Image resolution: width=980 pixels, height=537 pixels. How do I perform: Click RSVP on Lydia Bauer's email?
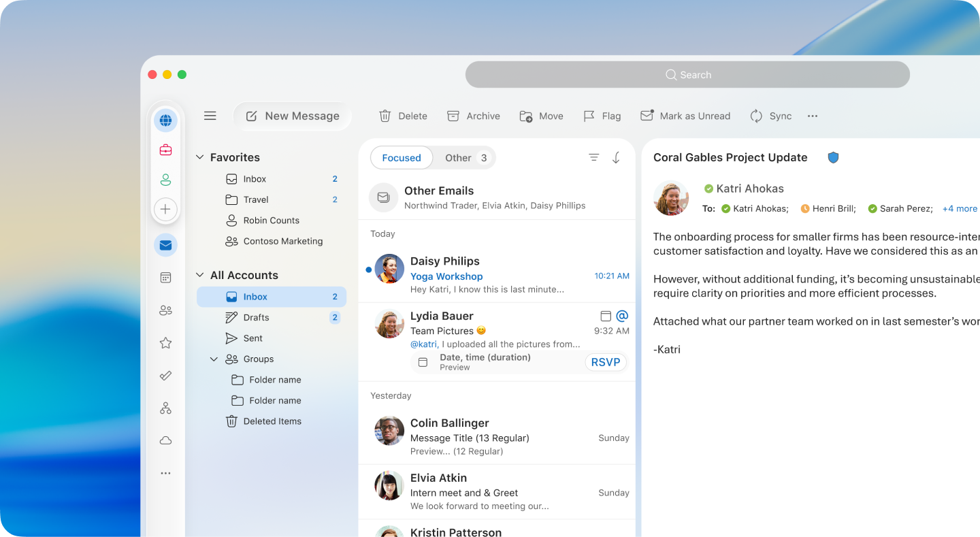point(606,362)
